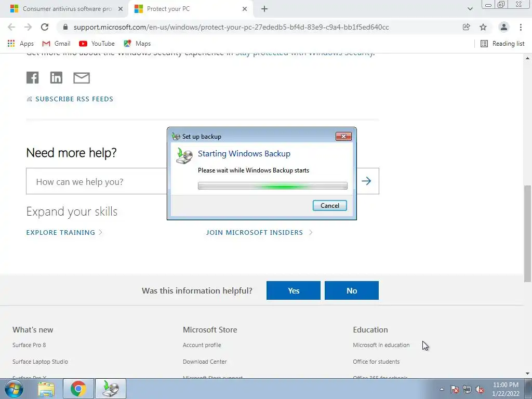Viewport: 532px width, 399px height.
Task: Open JOIN MICROSOFT INSIDERS link
Action: coord(259,232)
